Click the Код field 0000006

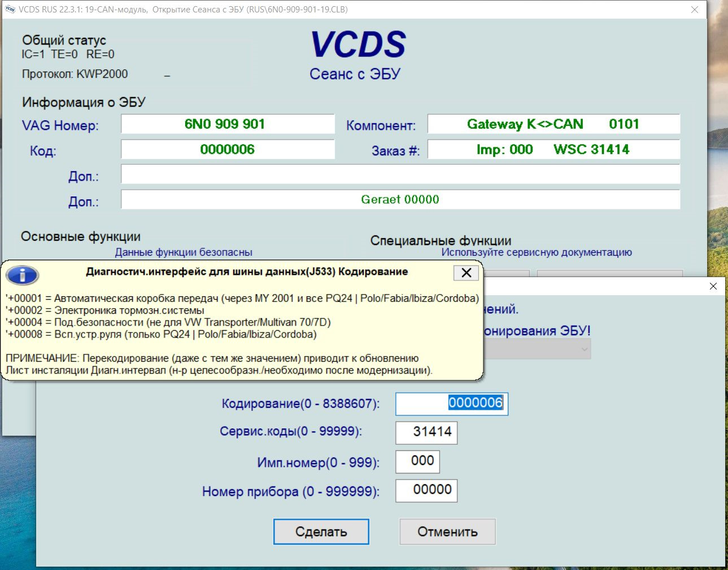pos(228,150)
